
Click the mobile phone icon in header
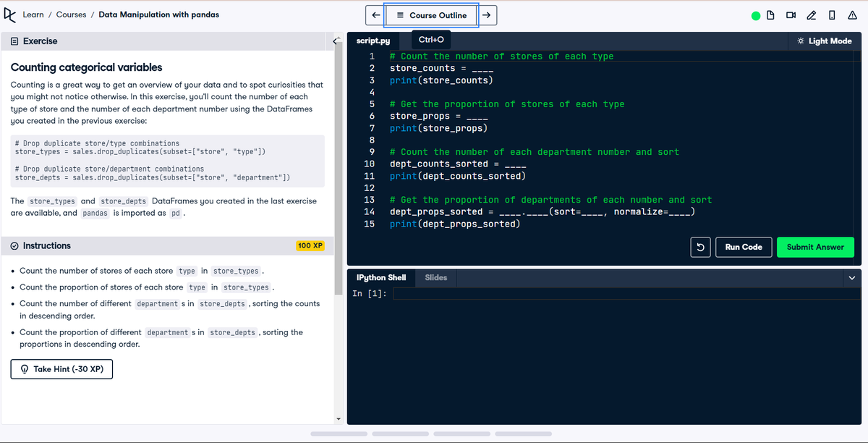pyautogui.click(x=832, y=15)
